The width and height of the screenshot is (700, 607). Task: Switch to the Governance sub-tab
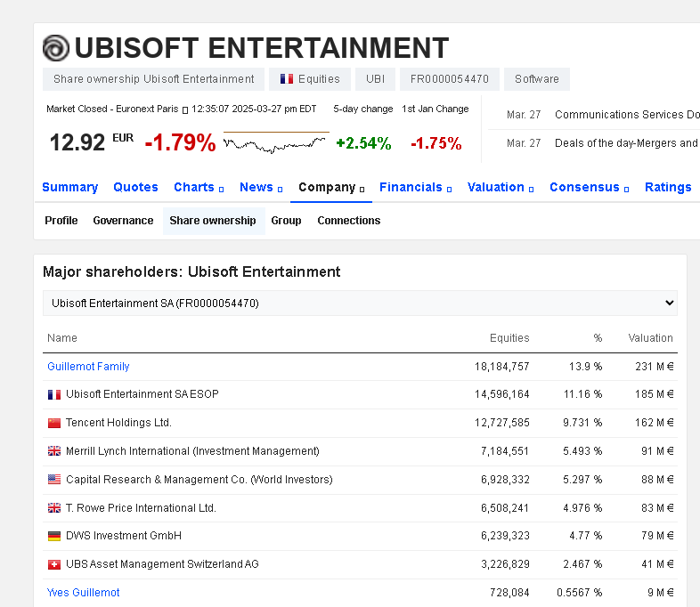[123, 221]
